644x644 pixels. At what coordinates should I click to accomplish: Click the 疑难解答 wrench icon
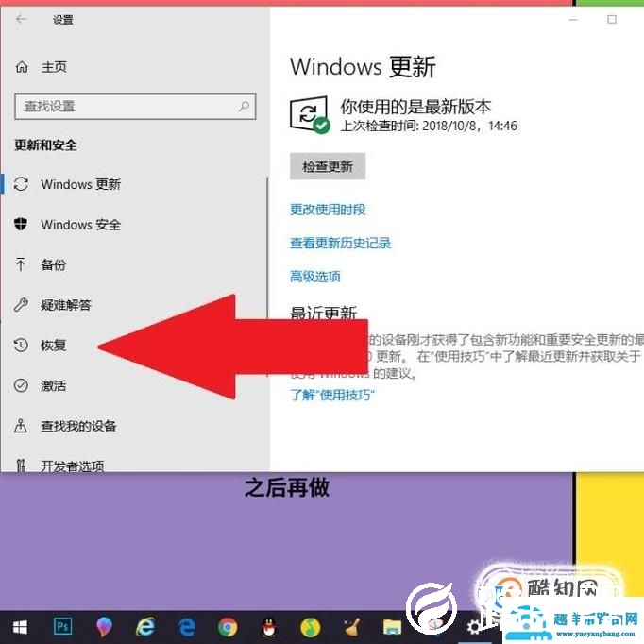pos(21,305)
